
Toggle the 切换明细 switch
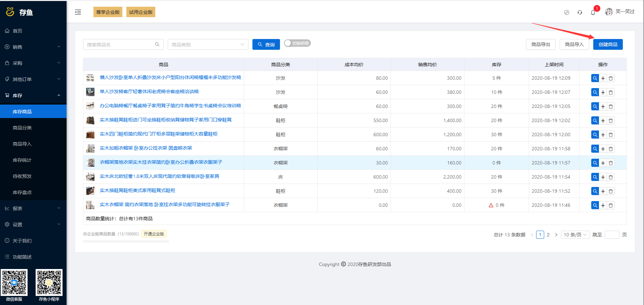[x=297, y=43]
